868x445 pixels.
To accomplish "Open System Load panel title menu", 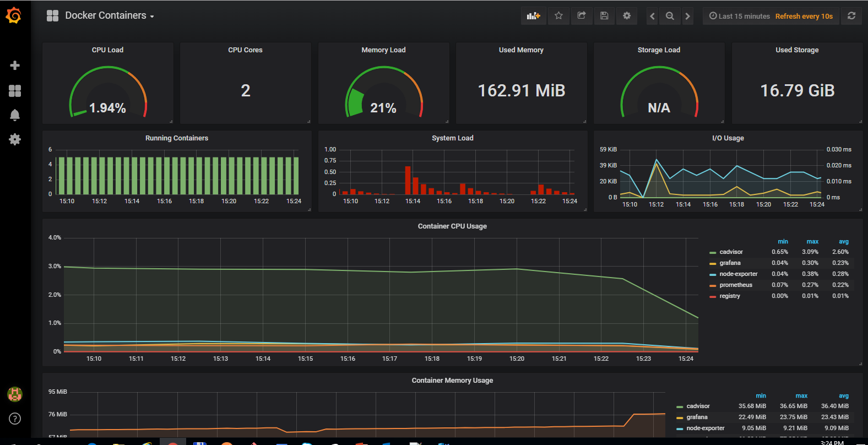I will pyautogui.click(x=453, y=138).
